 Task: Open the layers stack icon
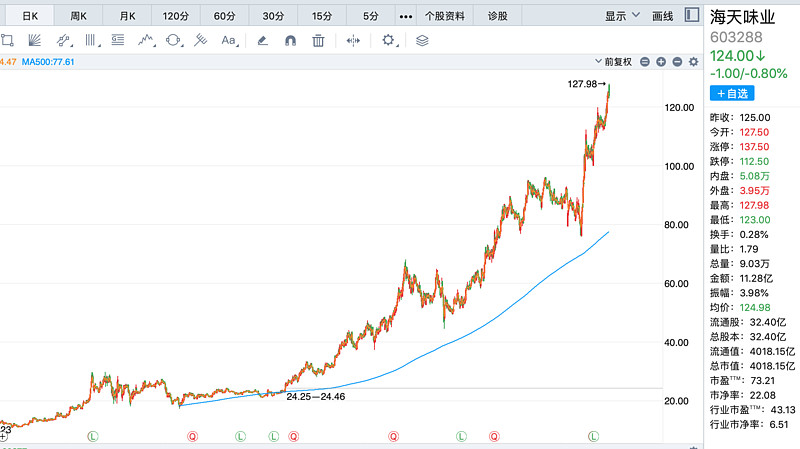click(422, 40)
